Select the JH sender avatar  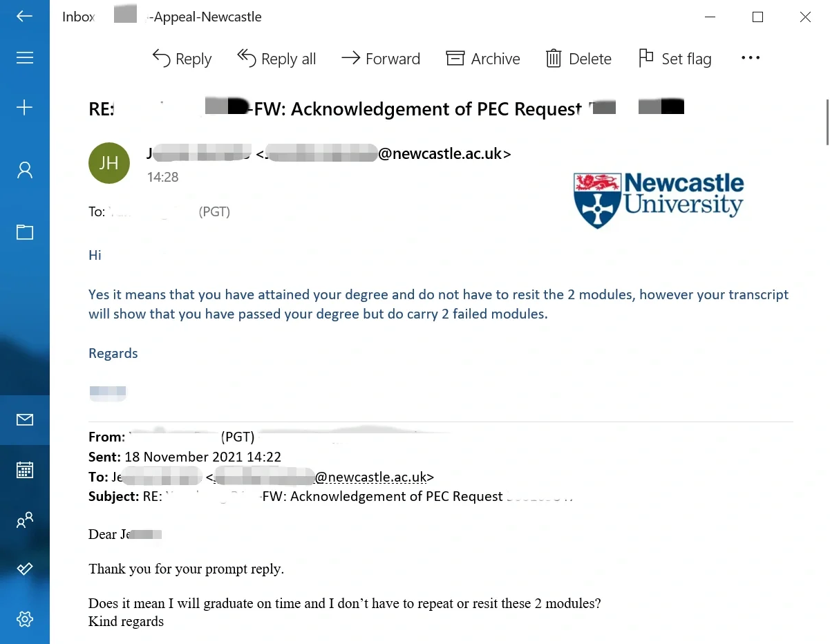pos(109,163)
